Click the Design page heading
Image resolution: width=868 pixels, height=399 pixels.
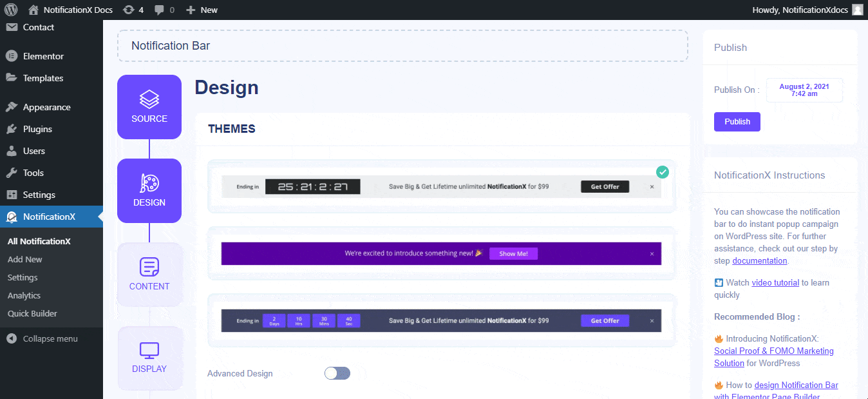tap(227, 88)
